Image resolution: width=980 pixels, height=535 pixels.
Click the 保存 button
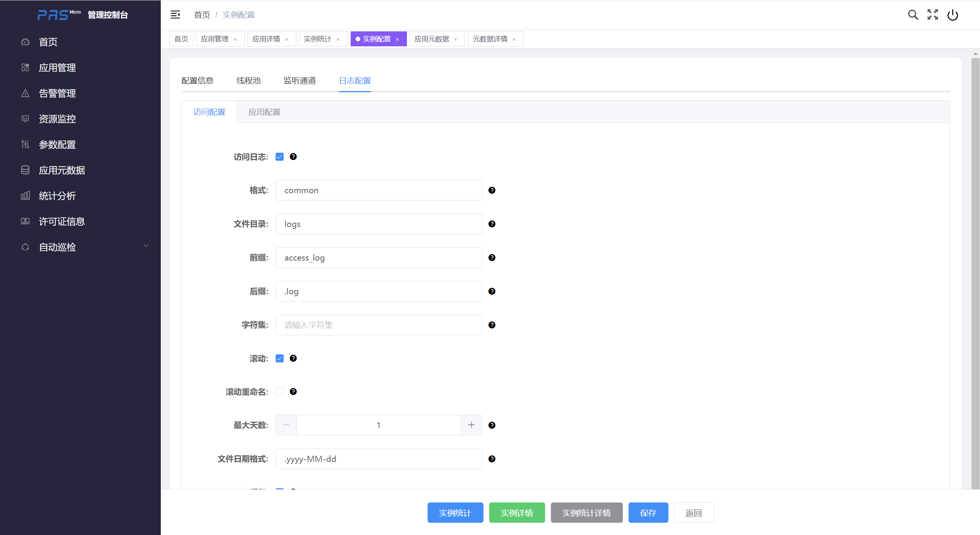point(648,513)
